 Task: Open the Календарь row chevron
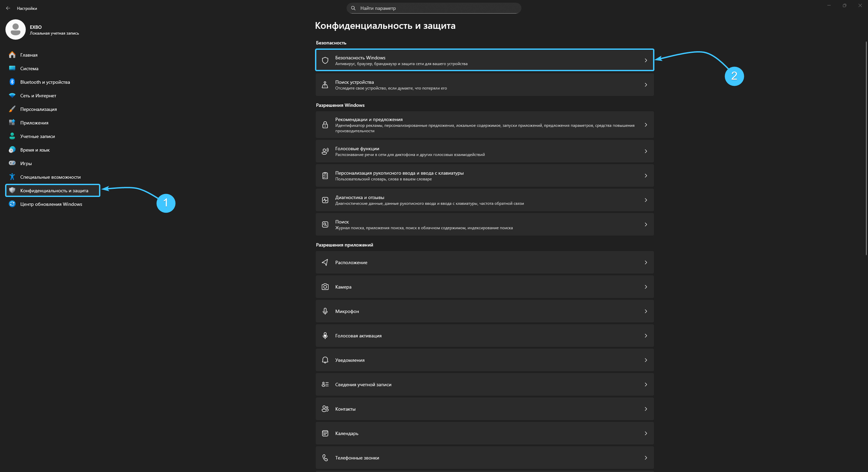tap(646, 433)
